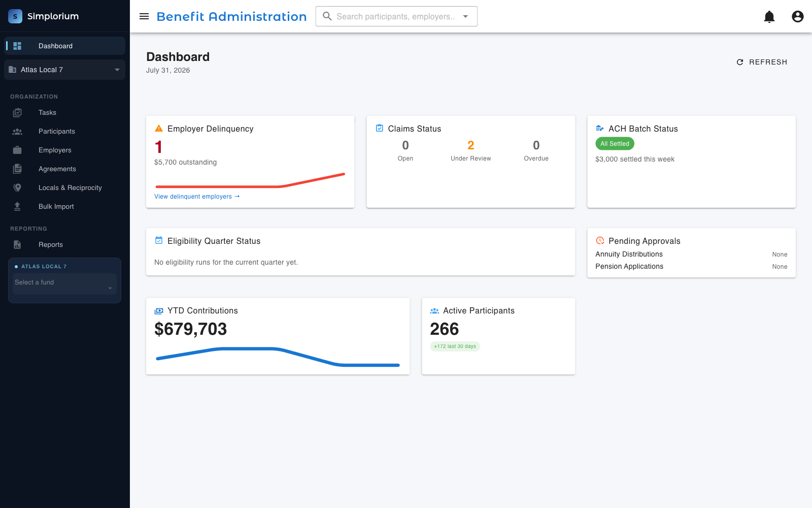Click the Employer Delinquency warning triangle icon

pos(159,129)
